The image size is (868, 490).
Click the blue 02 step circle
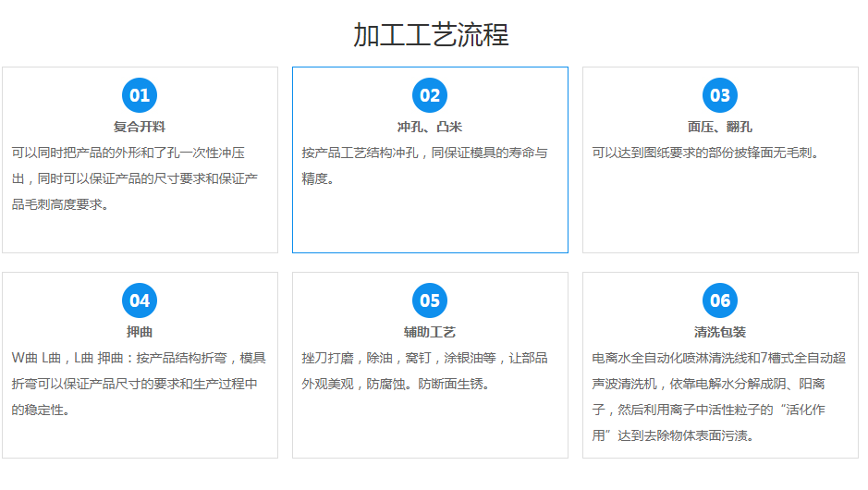430,95
